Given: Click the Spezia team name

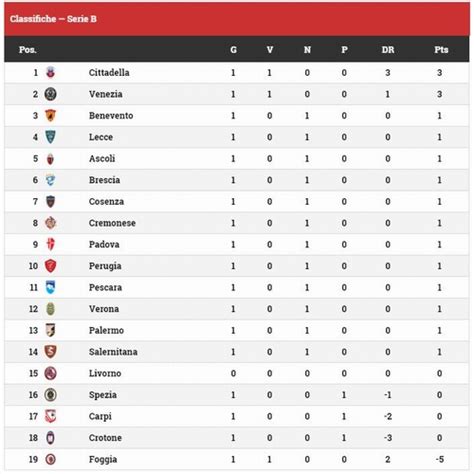Looking at the screenshot, I should click(x=103, y=395).
